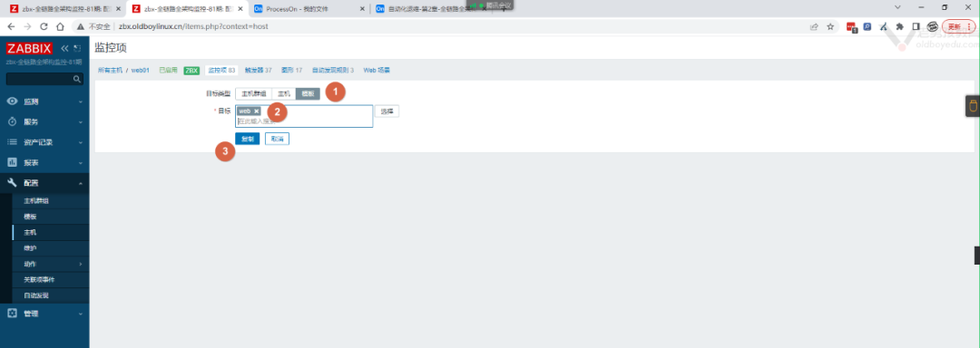Click the 复制 copy button
The image size is (980, 348).
pos(248,139)
